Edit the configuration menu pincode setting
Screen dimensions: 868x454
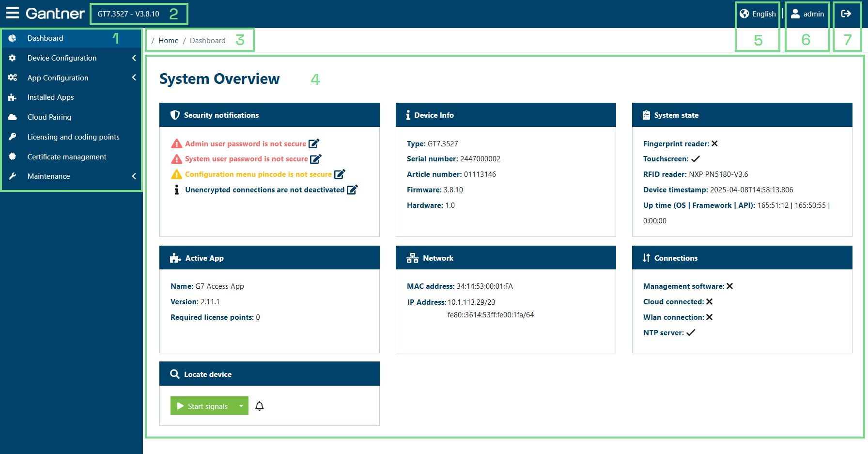click(x=340, y=174)
